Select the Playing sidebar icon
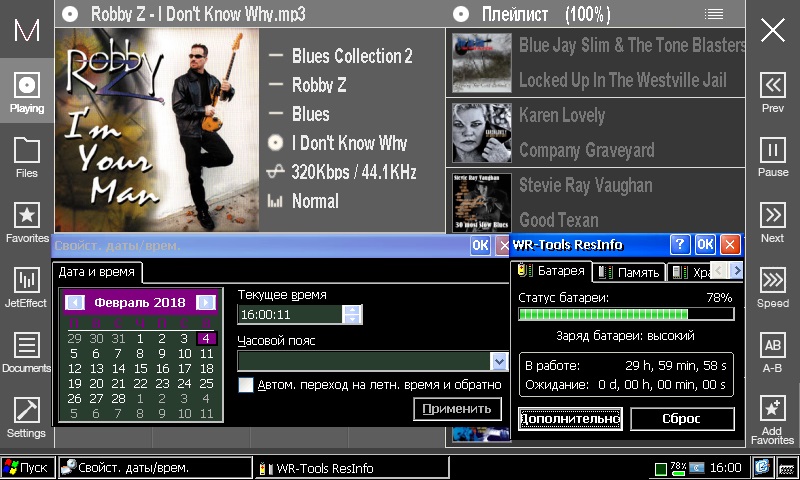The height and width of the screenshot is (480, 800). click(27, 92)
